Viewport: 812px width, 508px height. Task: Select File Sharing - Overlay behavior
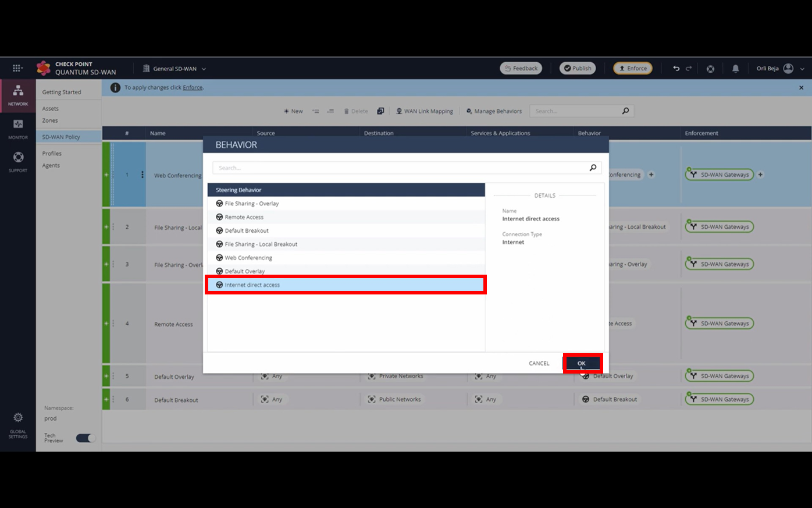point(346,204)
